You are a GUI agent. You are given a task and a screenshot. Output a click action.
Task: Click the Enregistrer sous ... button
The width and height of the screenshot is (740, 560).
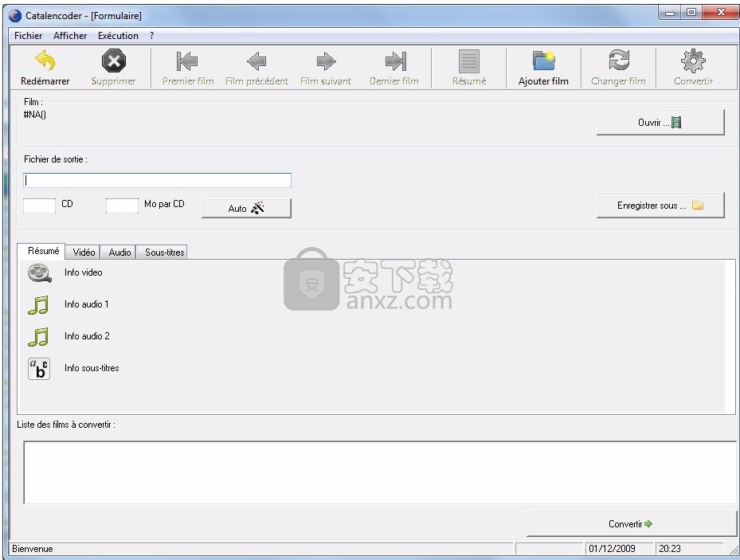click(x=660, y=206)
